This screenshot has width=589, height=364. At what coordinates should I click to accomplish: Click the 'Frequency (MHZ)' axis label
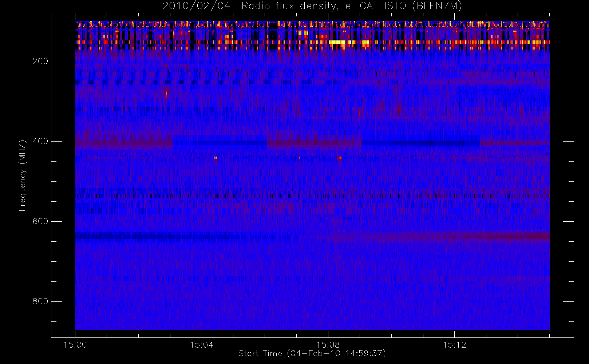coord(23,175)
